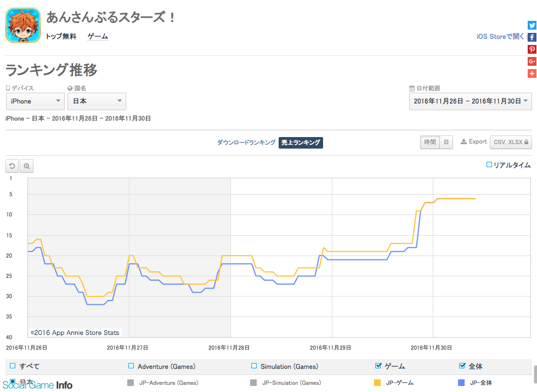This screenshot has height=392, width=537.
Task: Switch the chart granularity to 時間
Action: click(430, 142)
